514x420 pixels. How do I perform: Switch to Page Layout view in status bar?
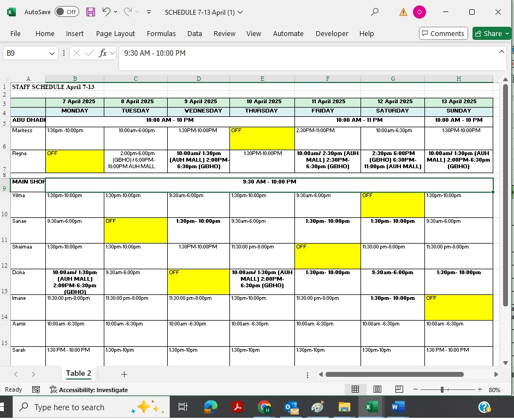coord(377,389)
